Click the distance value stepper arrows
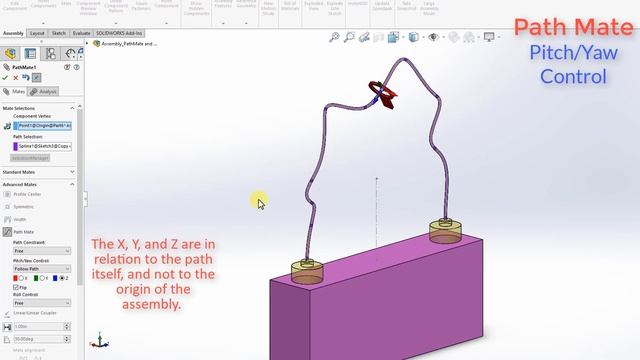640x360 pixels. (67, 327)
